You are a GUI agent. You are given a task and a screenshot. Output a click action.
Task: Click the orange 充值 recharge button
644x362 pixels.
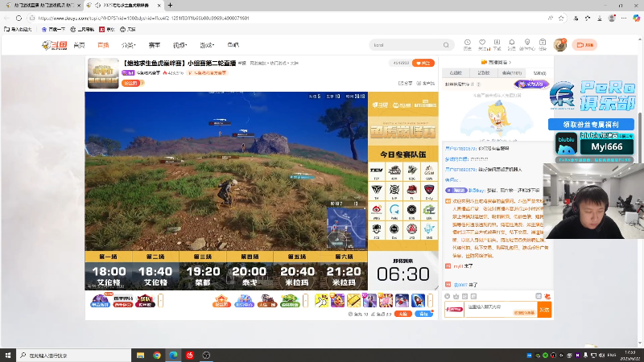[402, 314]
